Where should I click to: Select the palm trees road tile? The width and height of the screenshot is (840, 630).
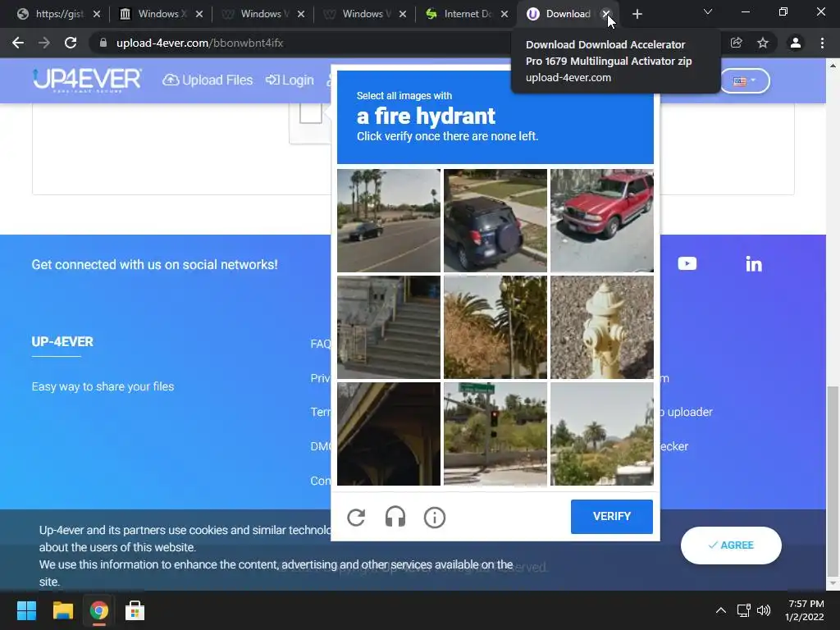click(389, 221)
